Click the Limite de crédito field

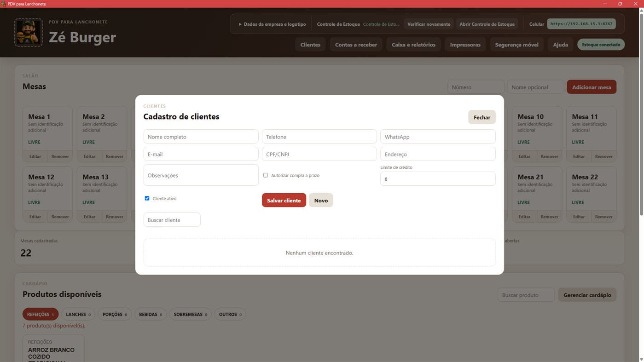(x=438, y=179)
